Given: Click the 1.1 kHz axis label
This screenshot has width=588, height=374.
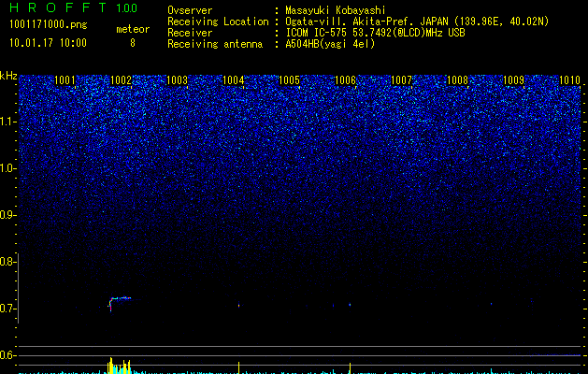Looking at the screenshot, I should [x=7, y=122].
